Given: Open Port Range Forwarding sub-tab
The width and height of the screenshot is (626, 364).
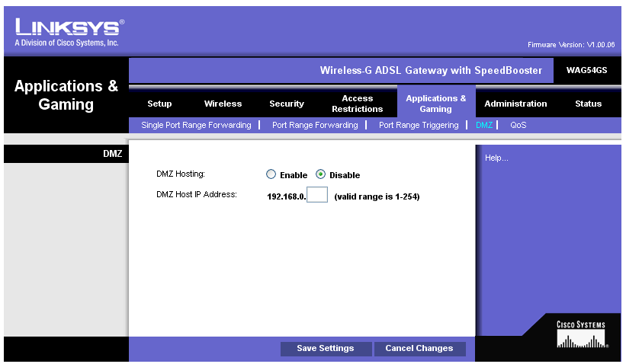Looking at the screenshot, I should click(315, 125).
